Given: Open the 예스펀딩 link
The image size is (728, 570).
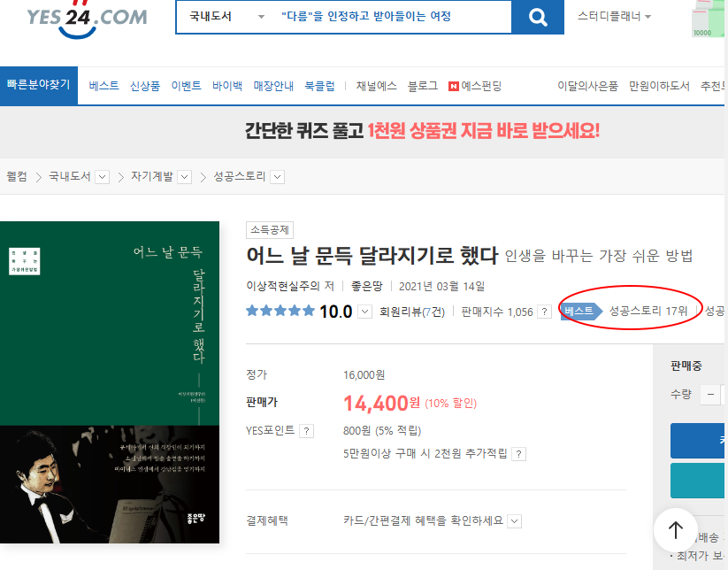Looking at the screenshot, I should [475, 86].
